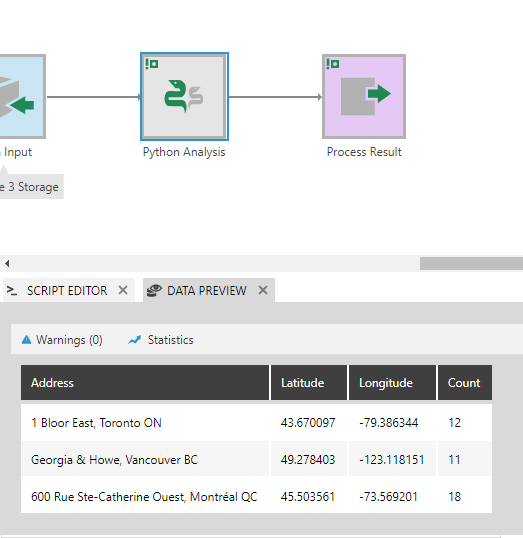523x538 pixels.
Task: Click the Python Analysis node label
Action: (x=184, y=152)
